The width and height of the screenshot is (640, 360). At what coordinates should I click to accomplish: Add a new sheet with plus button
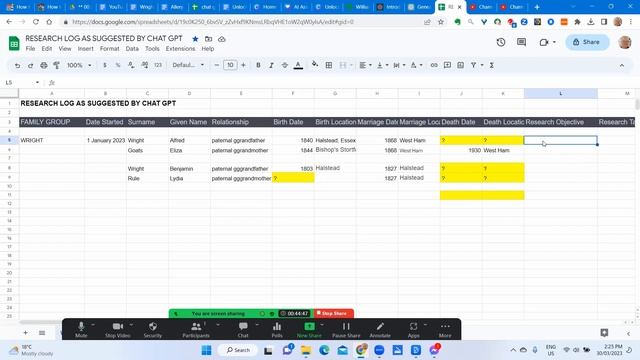click(25, 333)
